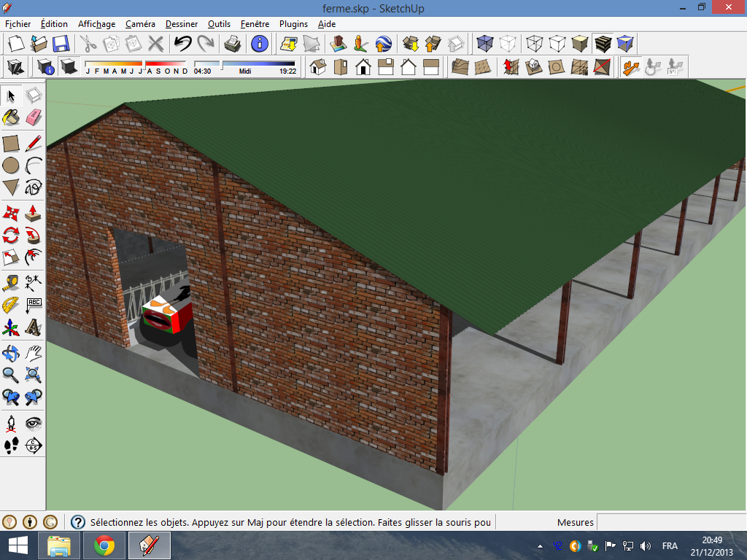This screenshot has height=560, width=747.
Task: Choose the Dimension tool
Action: (34, 284)
